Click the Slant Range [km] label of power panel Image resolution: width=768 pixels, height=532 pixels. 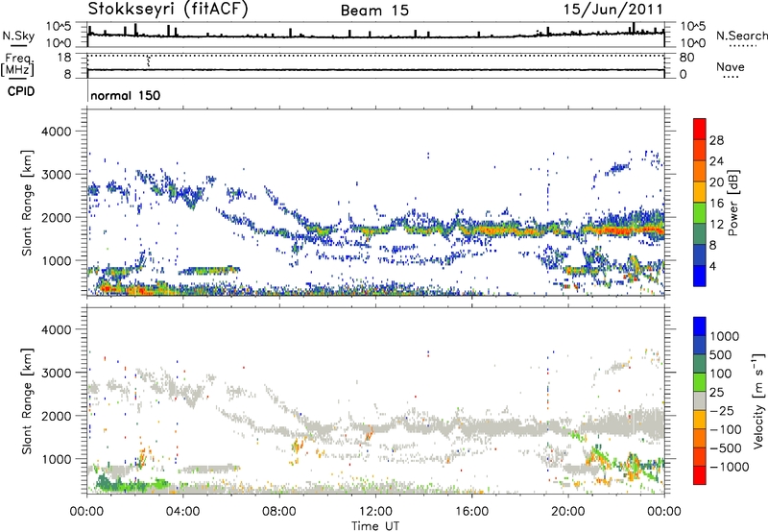click(27, 203)
